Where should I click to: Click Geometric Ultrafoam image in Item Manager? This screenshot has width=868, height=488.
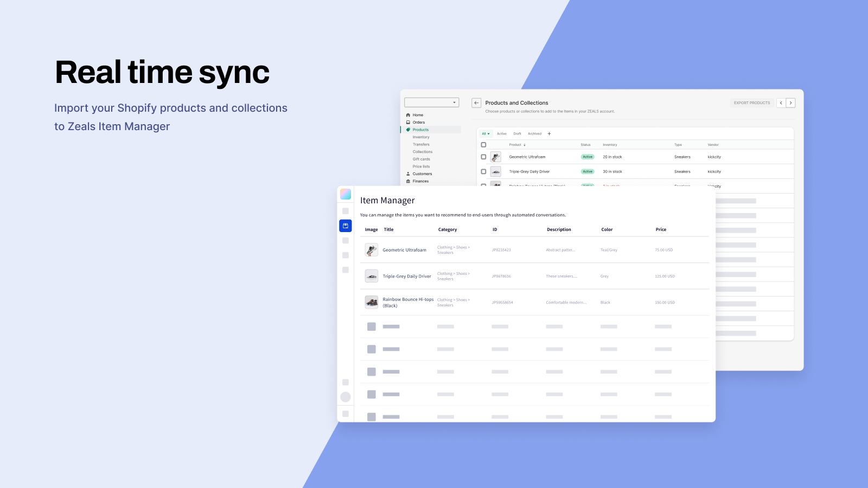372,250
